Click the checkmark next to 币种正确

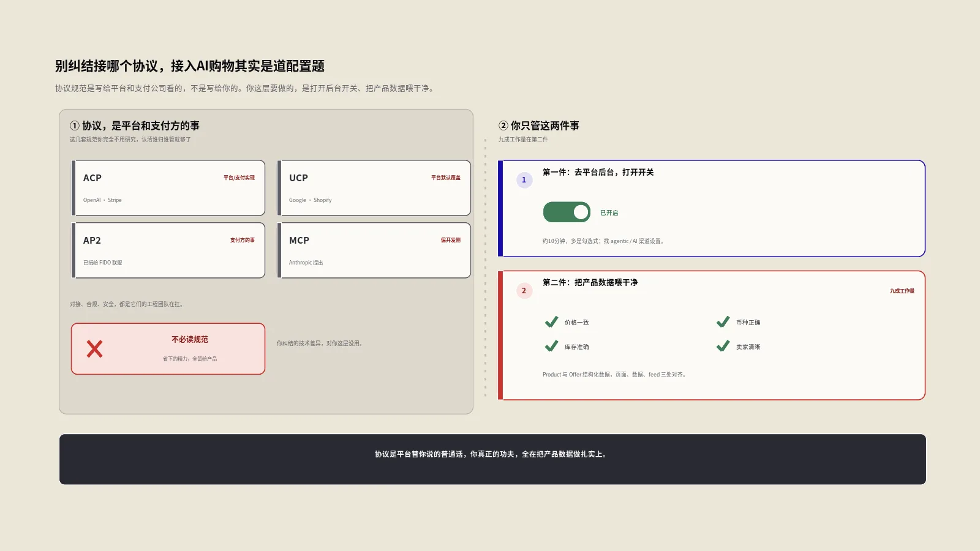click(x=723, y=322)
